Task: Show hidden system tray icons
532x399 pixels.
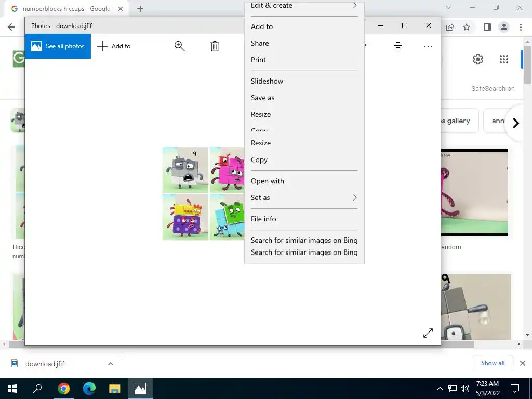Action: click(x=440, y=389)
